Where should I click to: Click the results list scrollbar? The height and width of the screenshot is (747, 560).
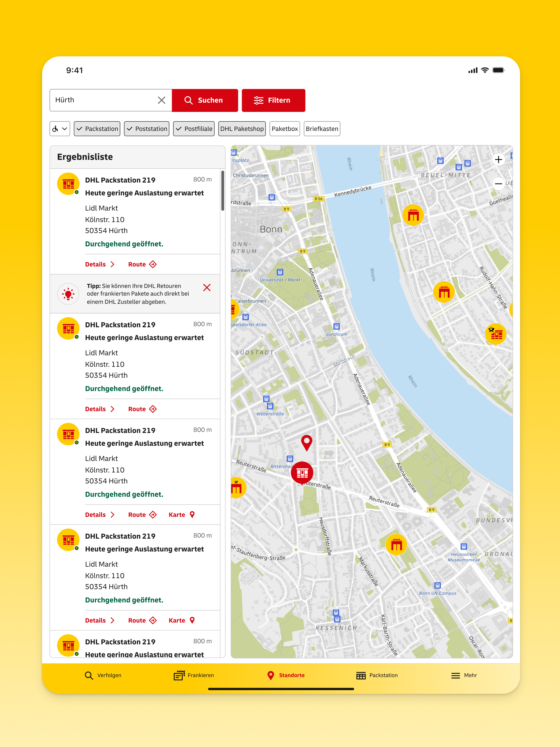(223, 191)
